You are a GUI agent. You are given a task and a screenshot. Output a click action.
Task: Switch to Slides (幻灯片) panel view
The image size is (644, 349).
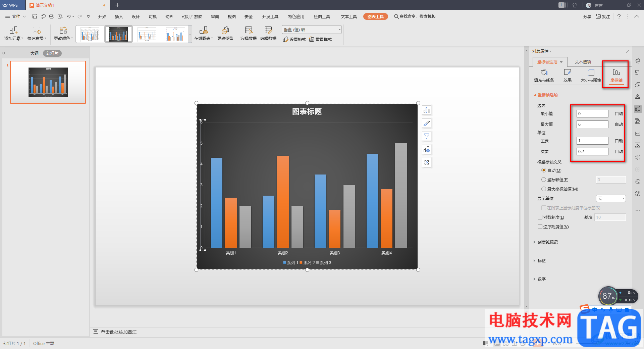[52, 53]
